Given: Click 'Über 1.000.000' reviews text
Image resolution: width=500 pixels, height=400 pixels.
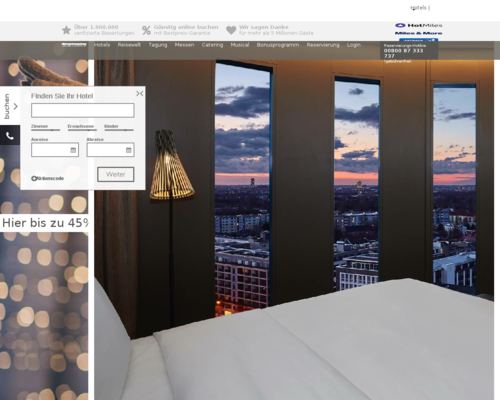Looking at the screenshot, I should coord(96,27).
